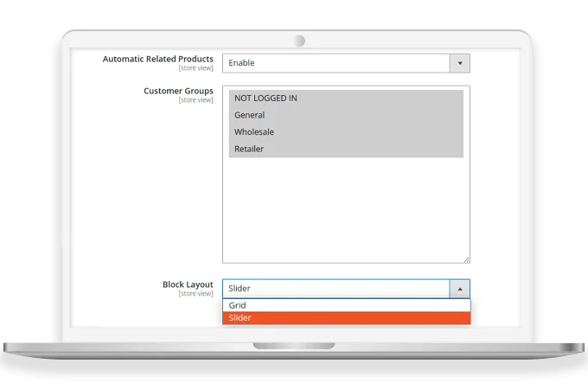Viewport: 588px width, 389px height.
Task: Click the laptop webcam at top bezel
Action: coord(299,41)
